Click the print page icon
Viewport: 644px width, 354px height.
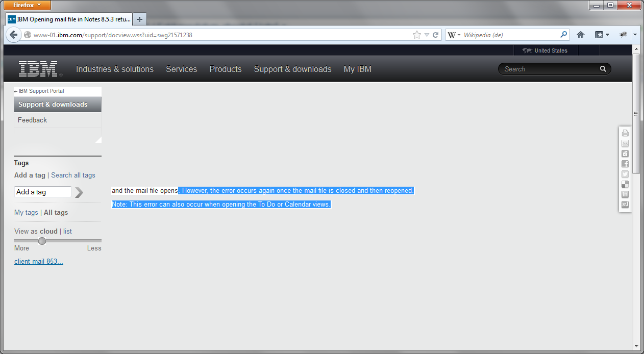coord(625,133)
